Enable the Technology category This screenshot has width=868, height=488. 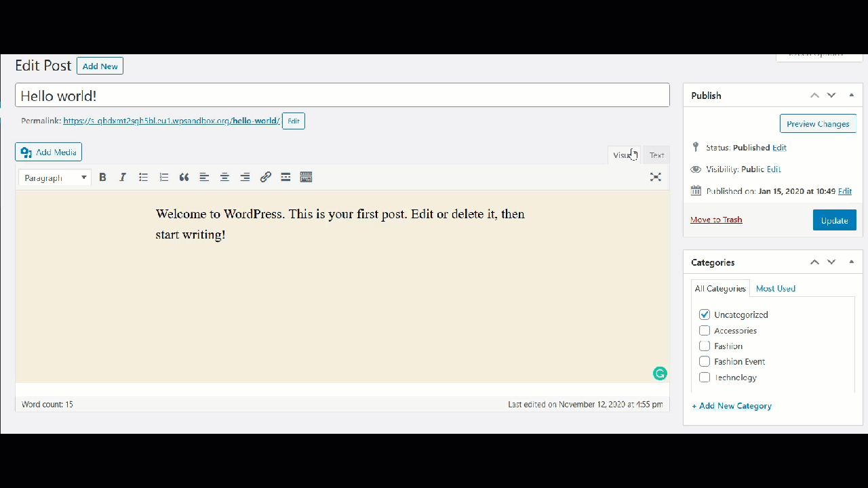tap(704, 377)
